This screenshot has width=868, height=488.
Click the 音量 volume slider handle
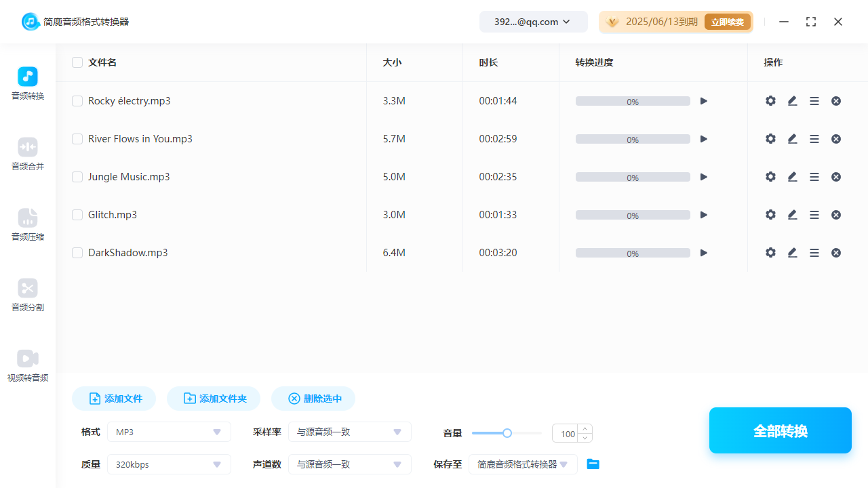[507, 433]
